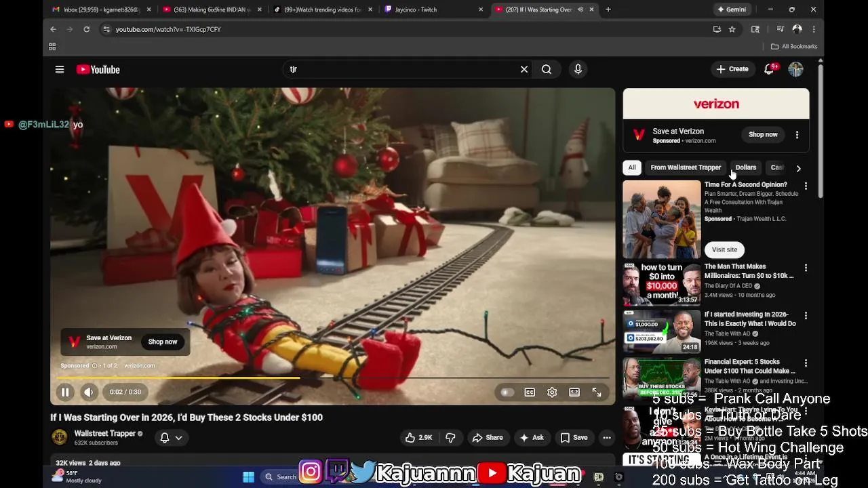The width and height of the screenshot is (868, 488).
Task: Toggle closed captions
Action: pyautogui.click(x=530, y=392)
